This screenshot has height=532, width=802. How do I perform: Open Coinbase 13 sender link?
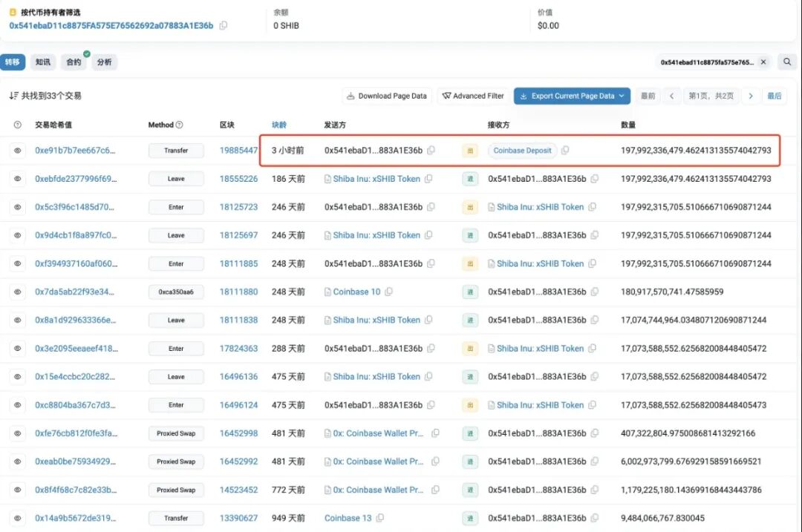[x=348, y=518]
